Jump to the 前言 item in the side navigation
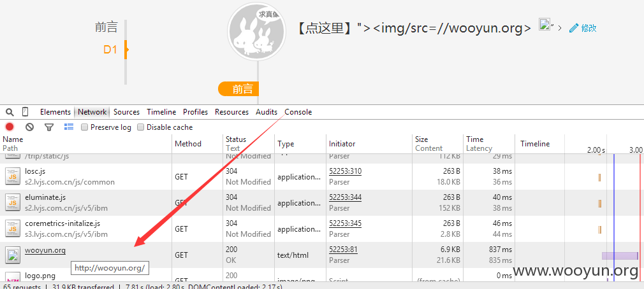The width and height of the screenshot is (644, 289). tap(106, 27)
